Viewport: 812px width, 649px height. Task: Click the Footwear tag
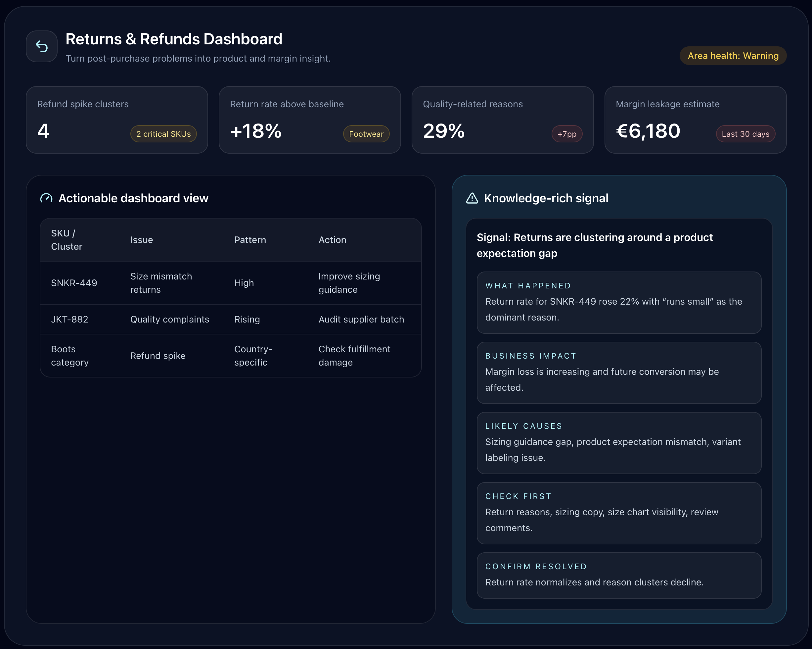click(366, 134)
